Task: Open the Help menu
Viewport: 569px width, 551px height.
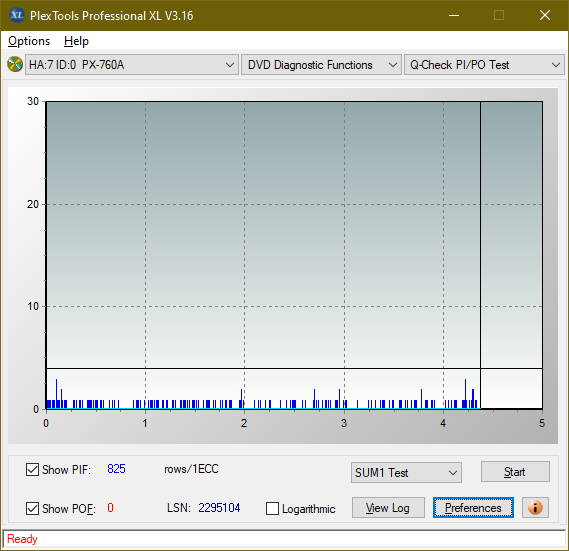Action: pyautogui.click(x=76, y=41)
